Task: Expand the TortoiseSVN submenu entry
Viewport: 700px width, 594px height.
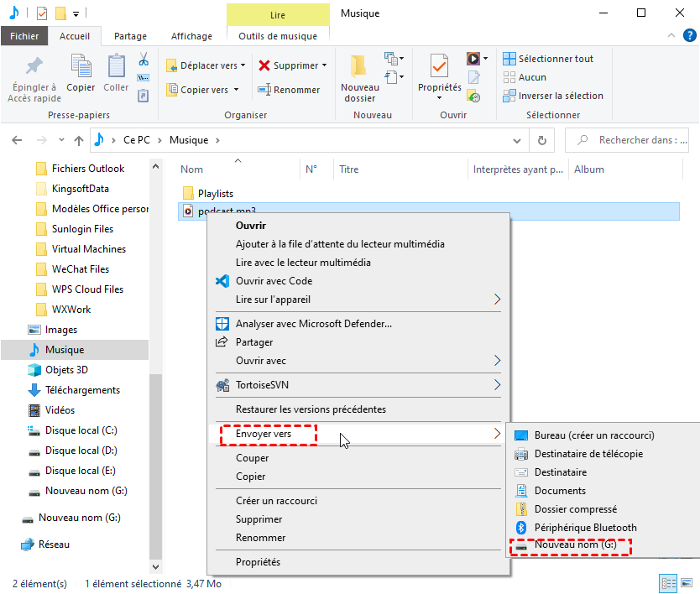Action: [x=497, y=385]
